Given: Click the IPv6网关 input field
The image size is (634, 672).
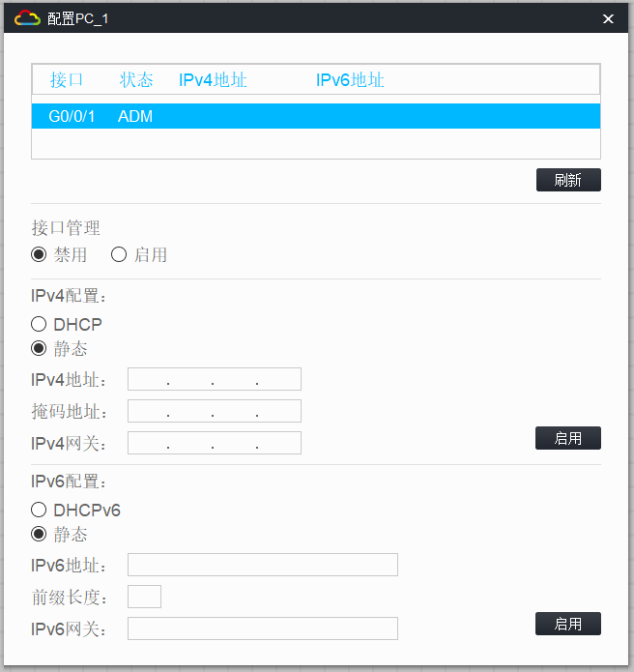Looking at the screenshot, I should (x=262, y=628).
